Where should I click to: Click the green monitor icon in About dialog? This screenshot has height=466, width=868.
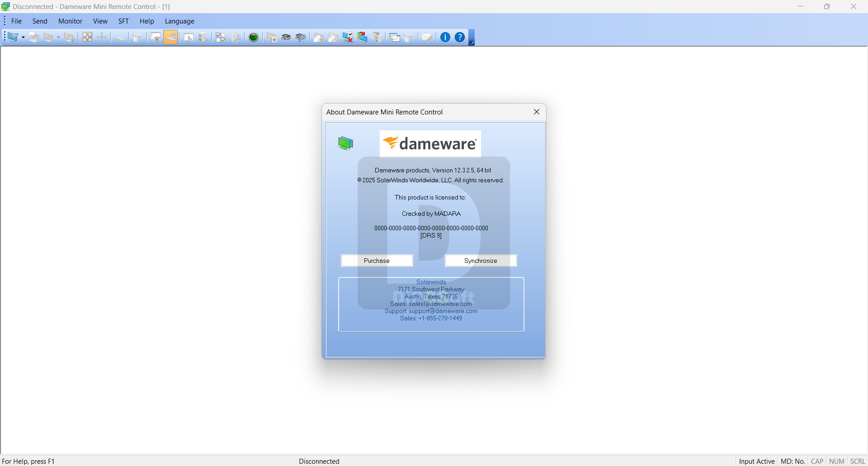(x=345, y=143)
